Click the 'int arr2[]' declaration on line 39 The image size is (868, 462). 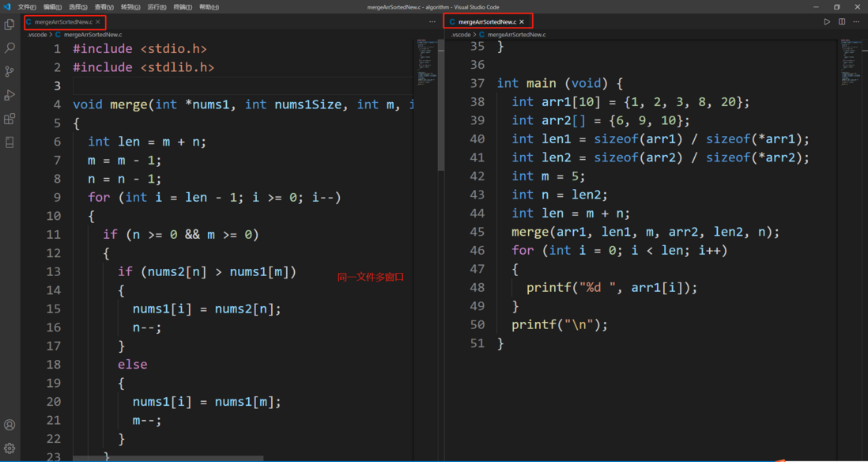click(601, 120)
